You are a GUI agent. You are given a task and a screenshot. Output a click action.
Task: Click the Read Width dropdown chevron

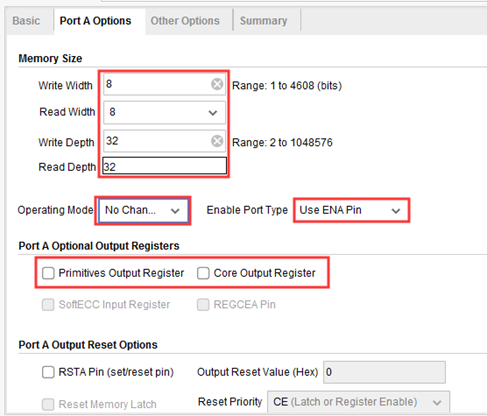pyautogui.click(x=213, y=113)
